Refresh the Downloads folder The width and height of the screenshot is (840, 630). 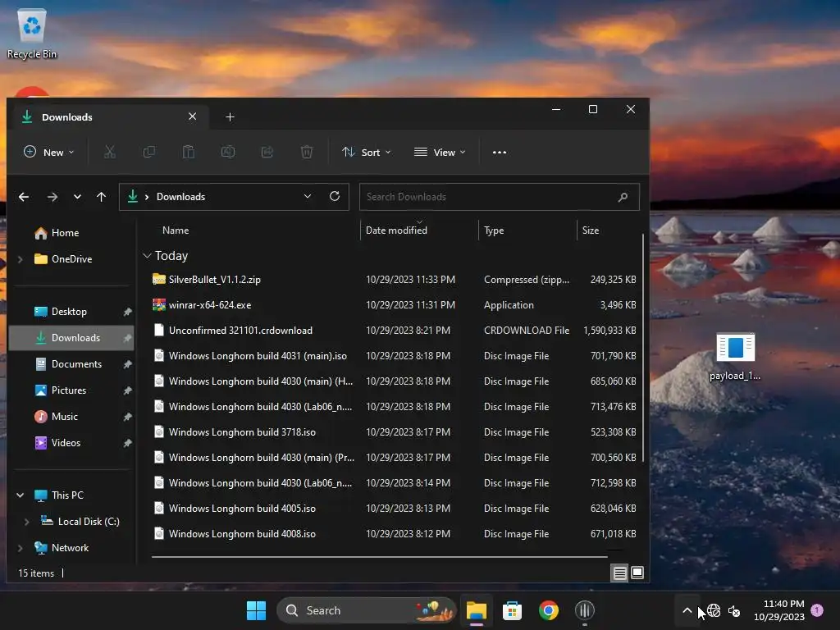coord(335,196)
